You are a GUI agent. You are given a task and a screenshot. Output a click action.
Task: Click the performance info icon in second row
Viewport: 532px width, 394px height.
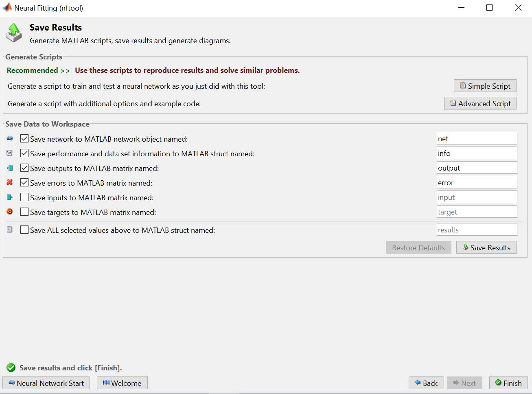(10, 153)
